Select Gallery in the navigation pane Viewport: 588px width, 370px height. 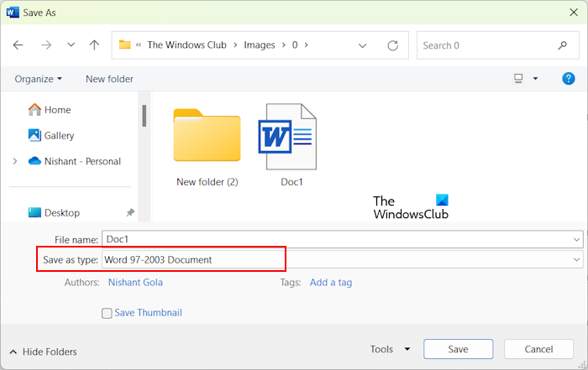pyautogui.click(x=59, y=135)
